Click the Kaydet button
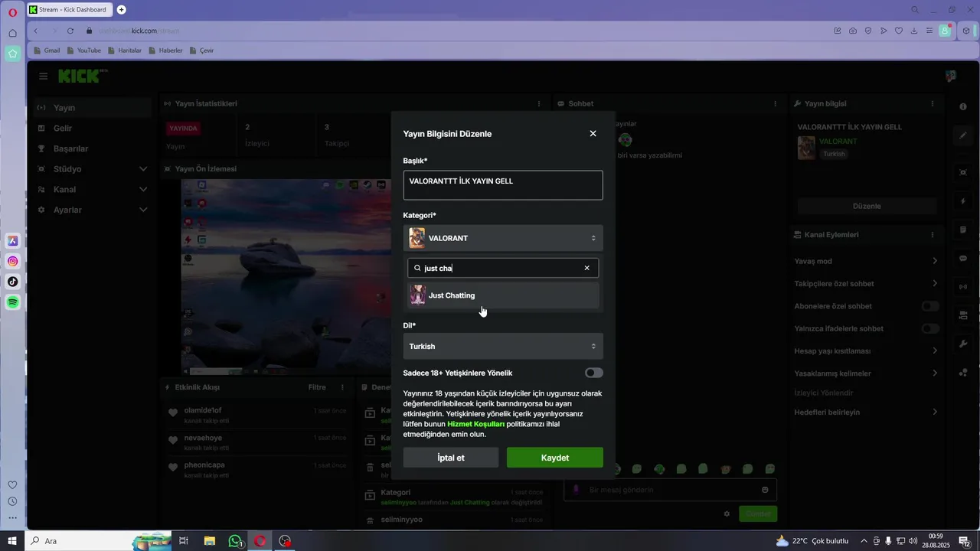The image size is (980, 551). [x=555, y=458]
